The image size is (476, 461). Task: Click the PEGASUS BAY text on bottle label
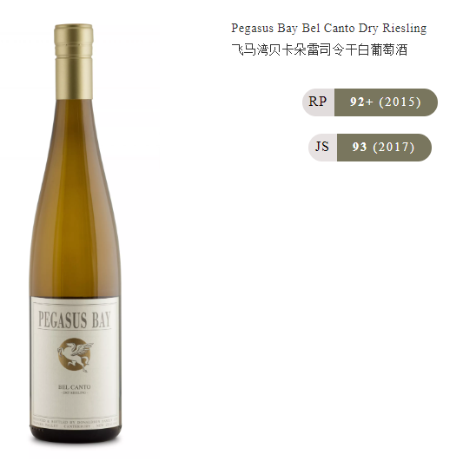(x=75, y=319)
